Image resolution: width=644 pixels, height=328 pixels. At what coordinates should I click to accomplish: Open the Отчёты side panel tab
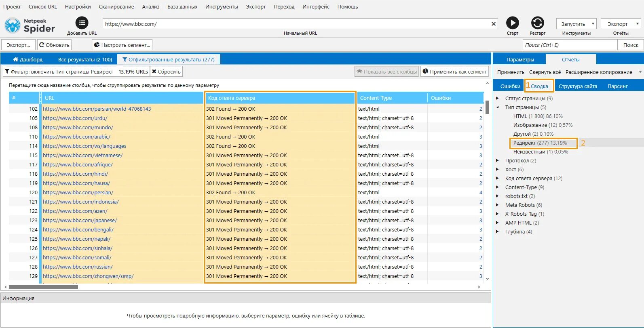pyautogui.click(x=571, y=59)
